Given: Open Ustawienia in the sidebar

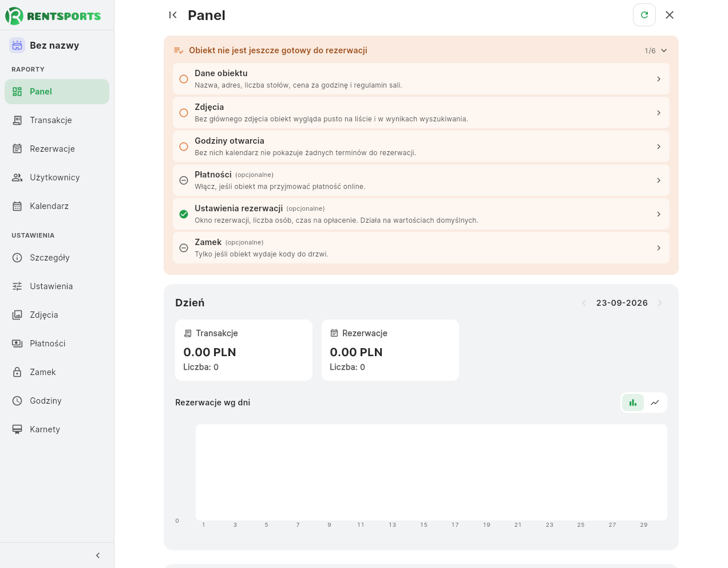Looking at the screenshot, I should (57, 286).
